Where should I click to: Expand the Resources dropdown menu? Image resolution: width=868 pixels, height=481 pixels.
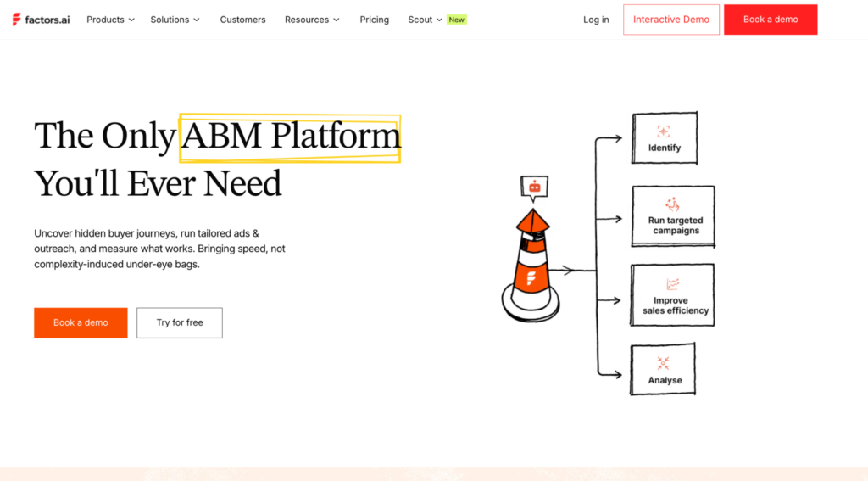tap(312, 20)
